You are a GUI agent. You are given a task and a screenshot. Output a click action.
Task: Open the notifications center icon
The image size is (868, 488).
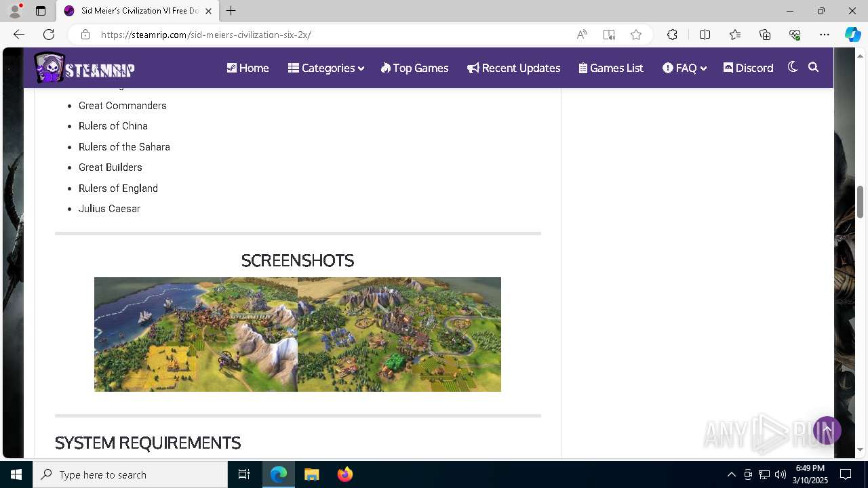point(846,474)
